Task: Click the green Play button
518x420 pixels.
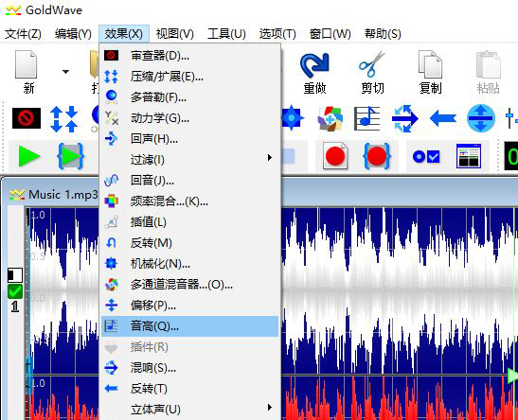Action: (29, 156)
